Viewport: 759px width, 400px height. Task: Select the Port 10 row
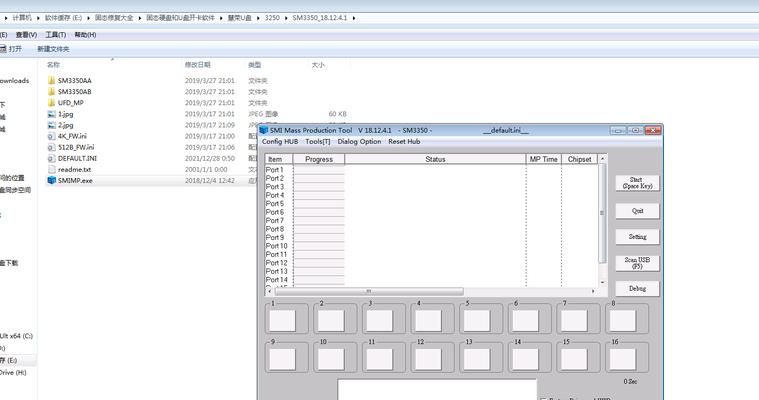coord(431,246)
